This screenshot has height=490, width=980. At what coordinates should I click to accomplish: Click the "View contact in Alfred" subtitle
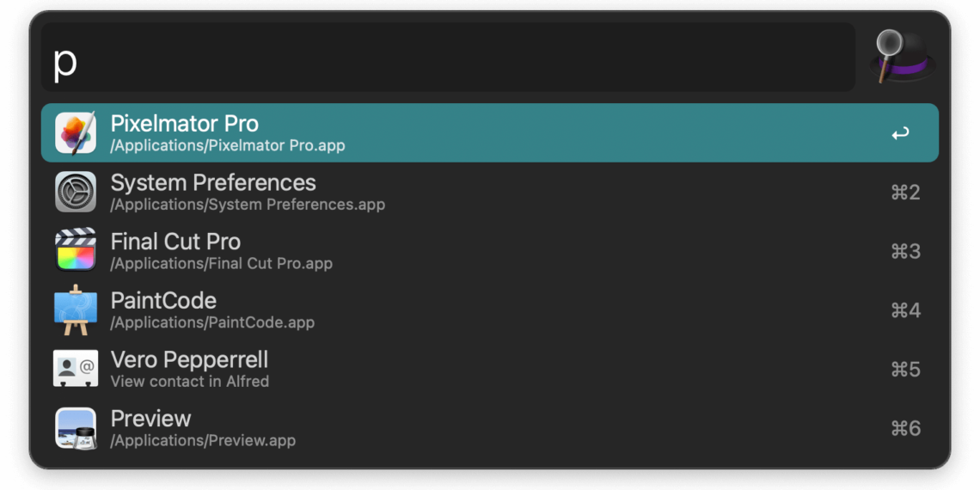190,381
